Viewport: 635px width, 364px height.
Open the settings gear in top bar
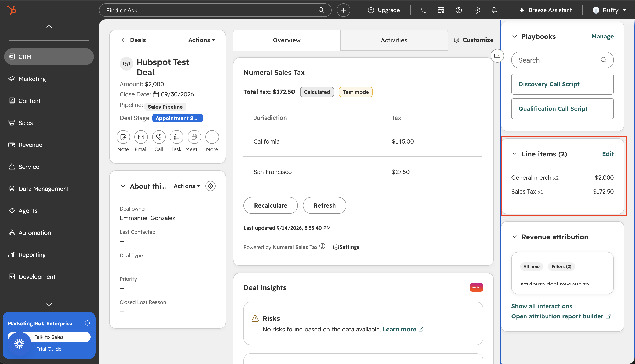point(476,10)
